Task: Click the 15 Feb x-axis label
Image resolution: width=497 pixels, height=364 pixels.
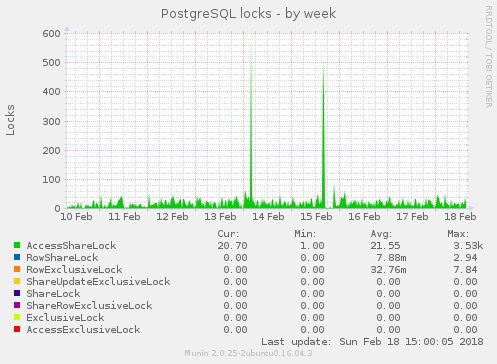Action: (316, 217)
